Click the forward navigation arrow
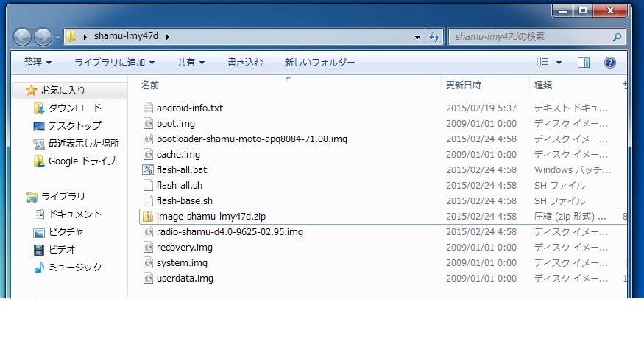 [43, 37]
